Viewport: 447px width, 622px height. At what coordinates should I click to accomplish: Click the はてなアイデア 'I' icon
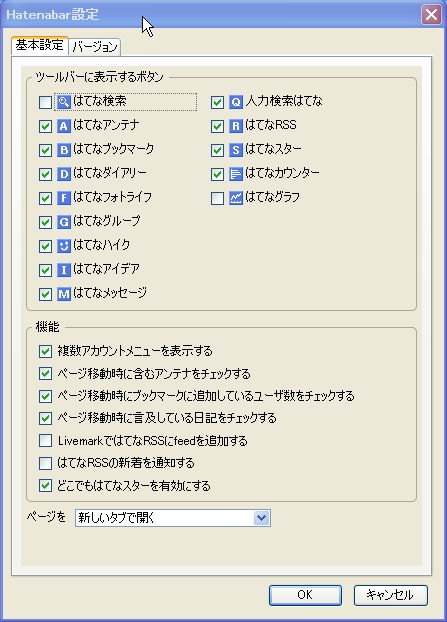click(63, 270)
